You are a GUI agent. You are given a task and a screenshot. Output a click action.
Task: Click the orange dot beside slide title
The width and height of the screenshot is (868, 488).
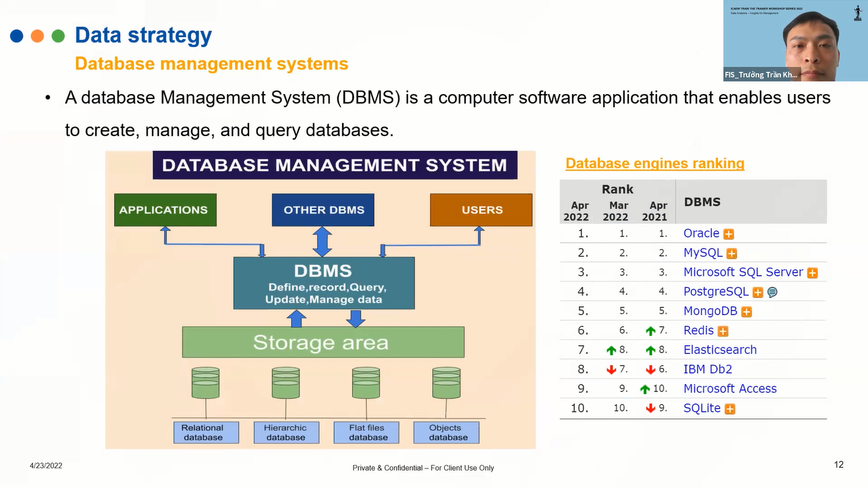pos(37,36)
